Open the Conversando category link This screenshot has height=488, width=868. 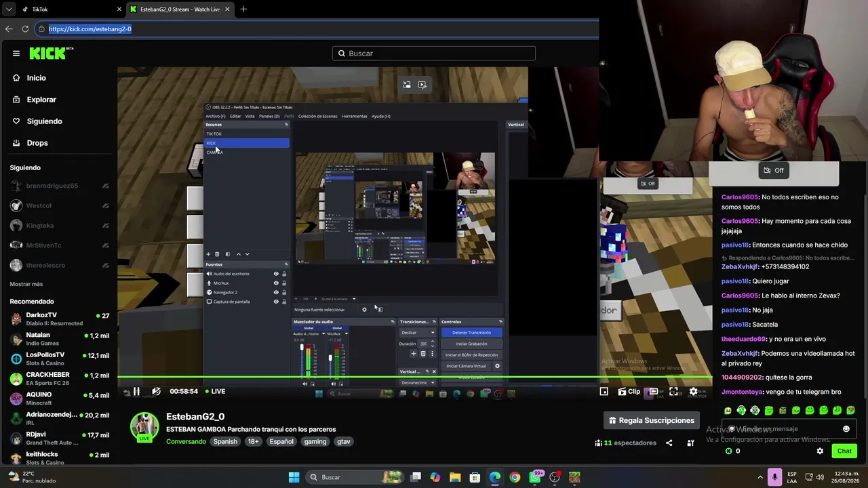point(186,441)
